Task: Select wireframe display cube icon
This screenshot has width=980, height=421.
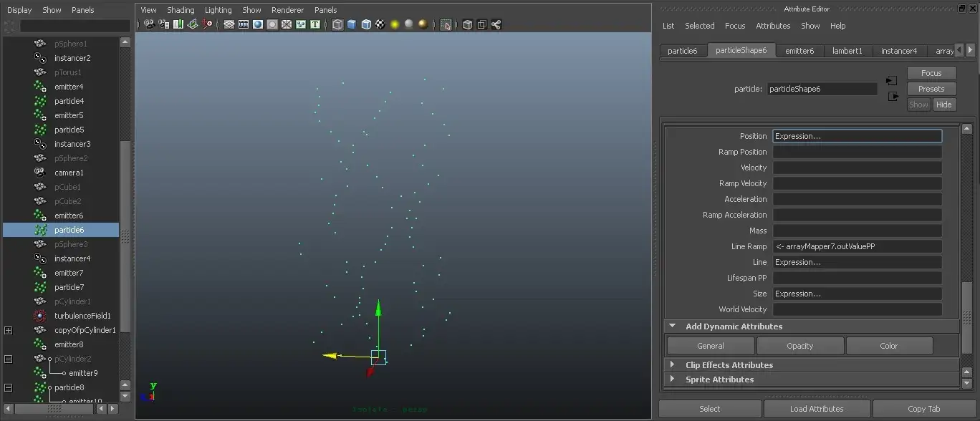Action: [x=337, y=24]
